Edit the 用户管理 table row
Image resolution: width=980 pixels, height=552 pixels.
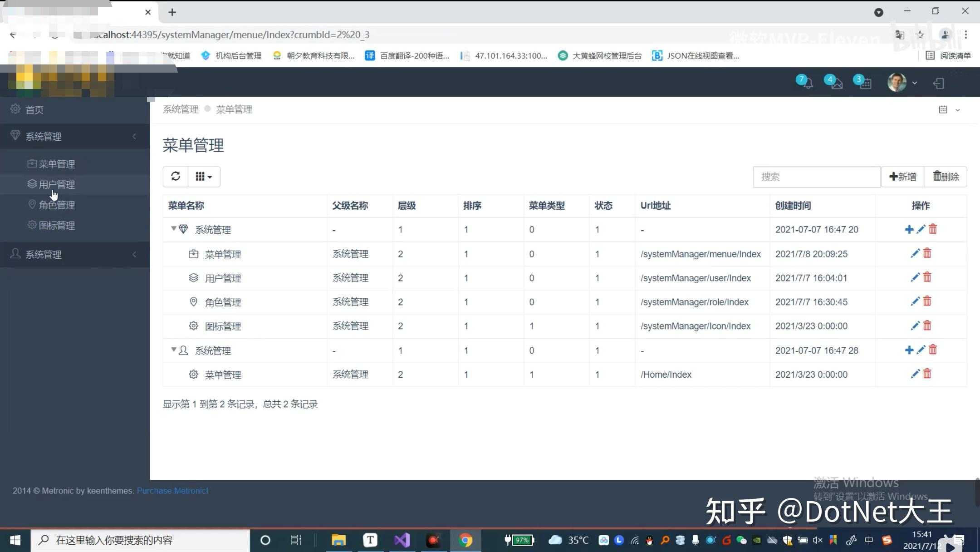tap(915, 277)
